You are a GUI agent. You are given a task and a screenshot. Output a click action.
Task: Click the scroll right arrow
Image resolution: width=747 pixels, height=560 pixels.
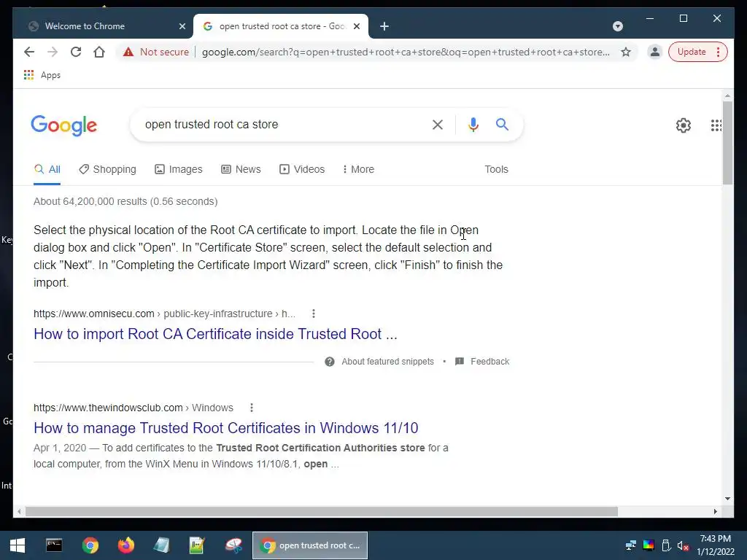click(715, 512)
